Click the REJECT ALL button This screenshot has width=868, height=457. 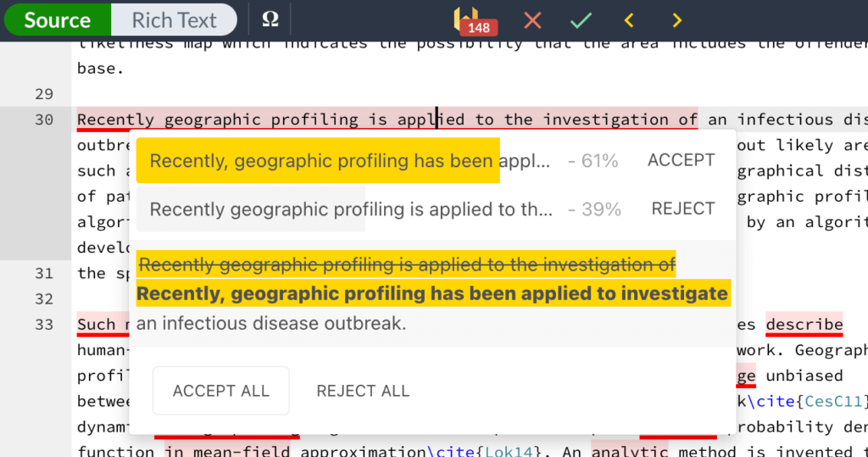click(363, 391)
